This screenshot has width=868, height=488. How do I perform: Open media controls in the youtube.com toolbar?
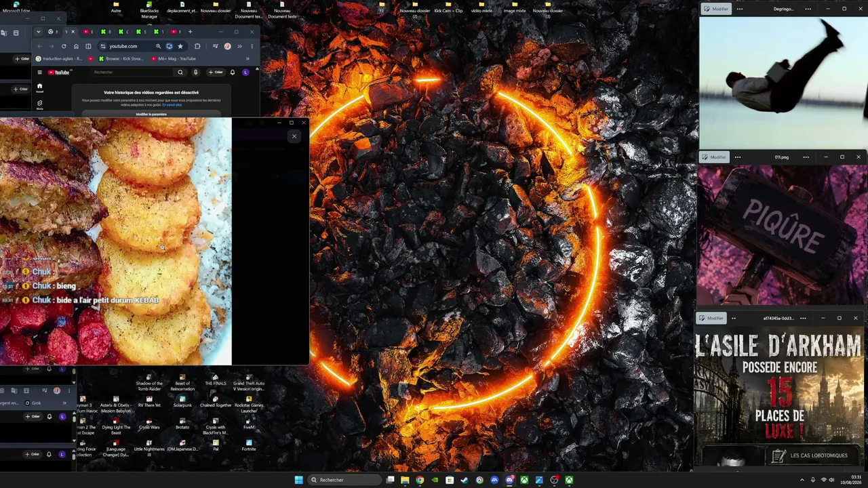tap(215, 46)
